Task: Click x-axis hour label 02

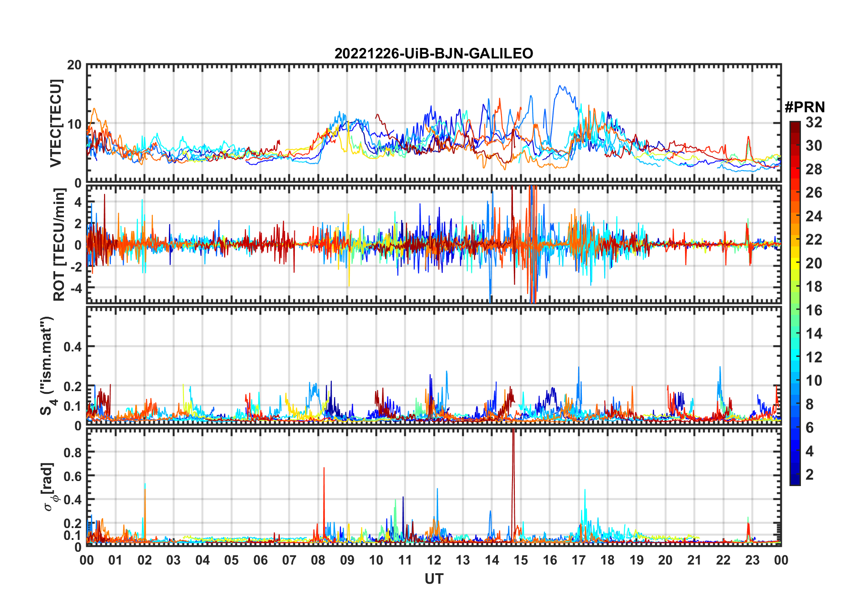Action: click(x=145, y=560)
